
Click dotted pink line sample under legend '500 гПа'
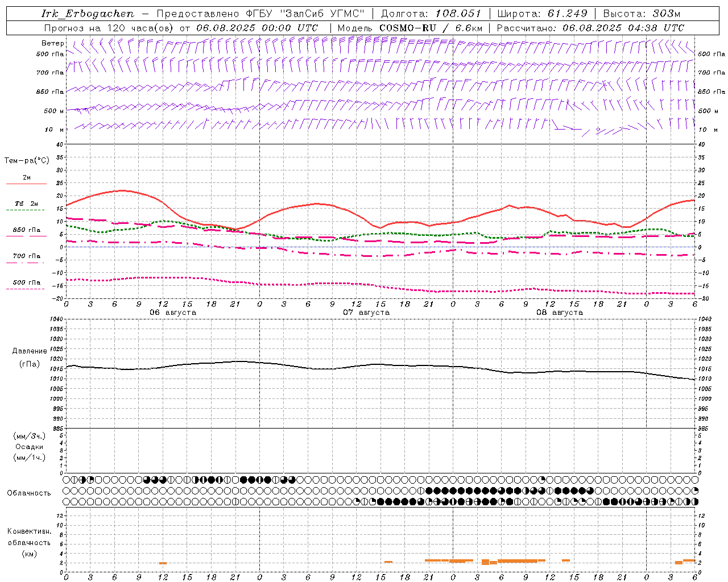[26, 289]
